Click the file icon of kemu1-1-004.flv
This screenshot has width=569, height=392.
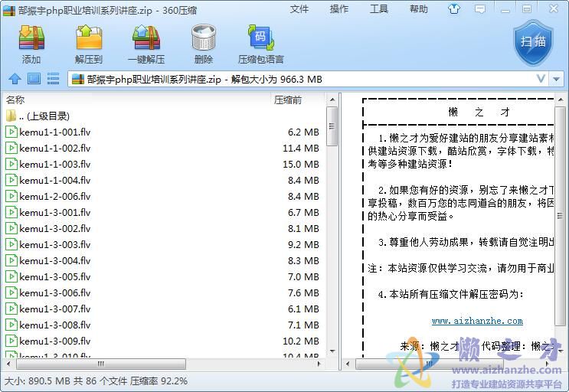tap(11, 180)
